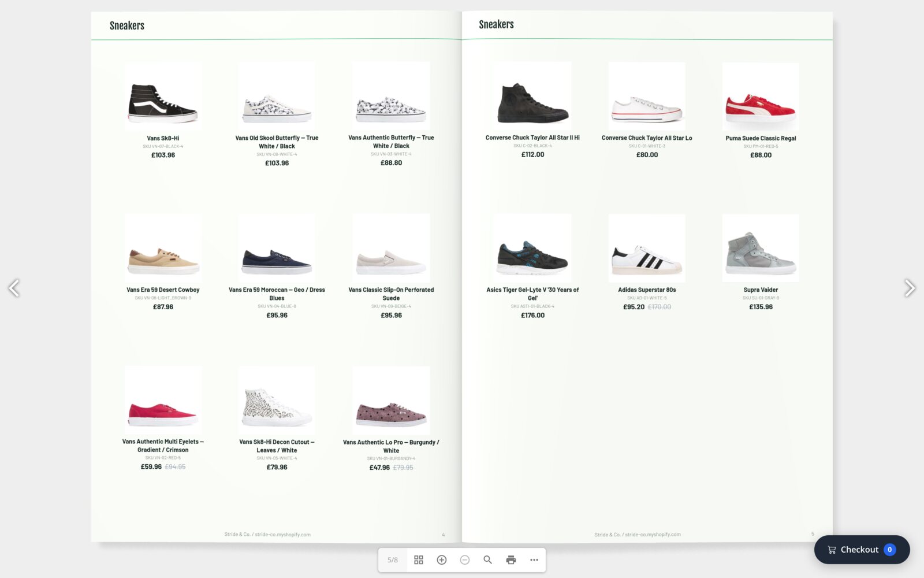This screenshot has height=578, width=924.
Task: Select the Vans Sk8-Hi product image
Action: [x=163, y=97]
